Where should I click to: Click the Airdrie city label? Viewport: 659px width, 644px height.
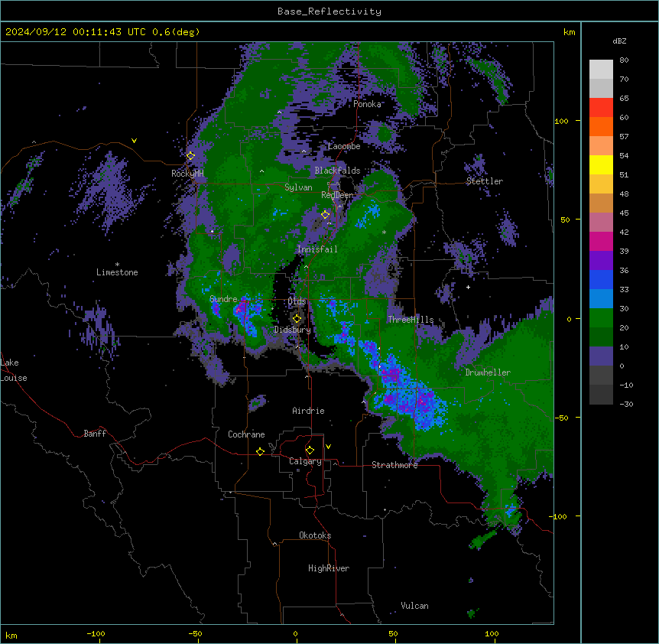tap(308, 411)
